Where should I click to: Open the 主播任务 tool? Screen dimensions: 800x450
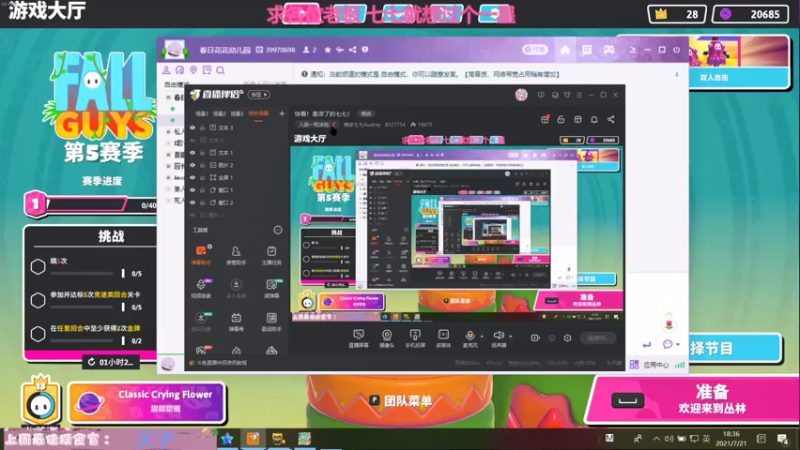point(271,255)
